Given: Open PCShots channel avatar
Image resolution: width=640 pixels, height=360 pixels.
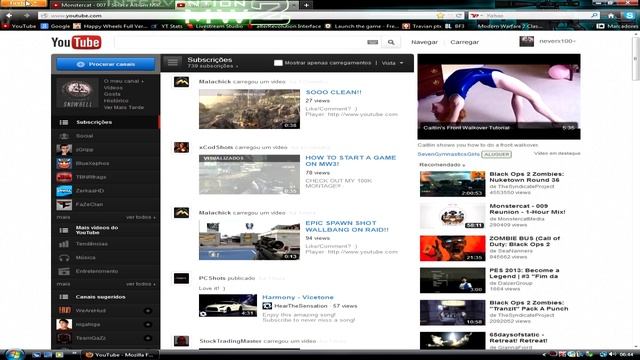Looking at the screenshot, I should (x=181, y=278).
